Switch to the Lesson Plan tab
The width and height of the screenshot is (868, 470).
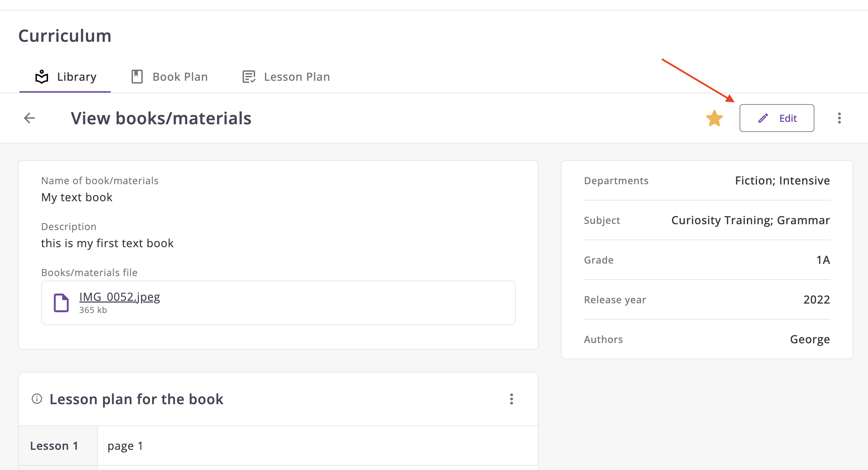297,77
